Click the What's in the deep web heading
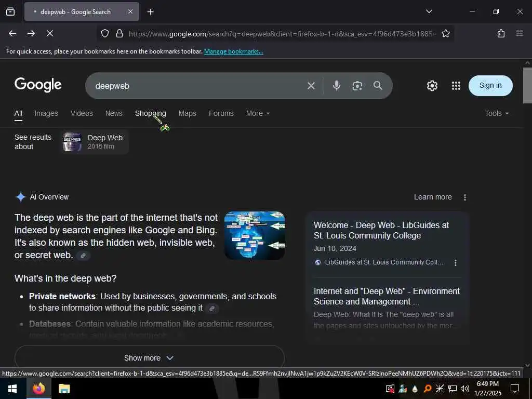Screen dimensions: 532x399 (65, 278)
